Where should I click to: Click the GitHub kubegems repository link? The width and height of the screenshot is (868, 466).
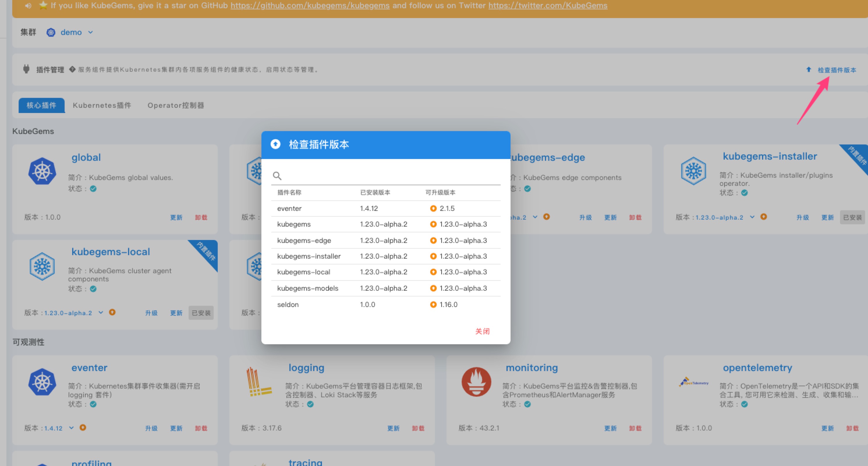point(310,6)
